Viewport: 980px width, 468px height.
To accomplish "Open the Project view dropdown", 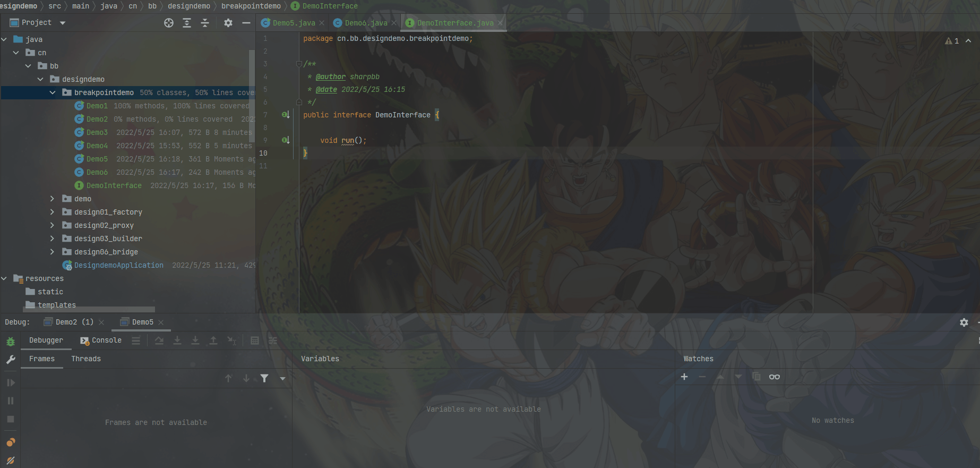I will coord(63,23).
